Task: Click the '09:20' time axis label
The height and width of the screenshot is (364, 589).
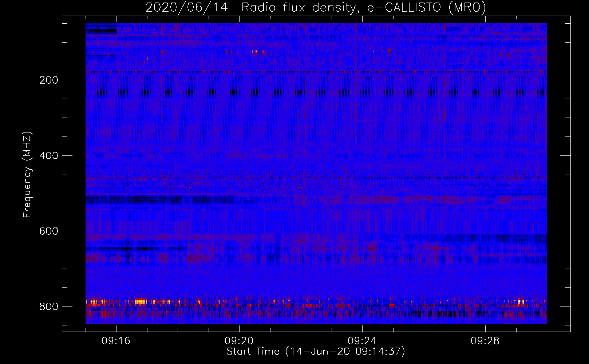Action: (239, 341)
